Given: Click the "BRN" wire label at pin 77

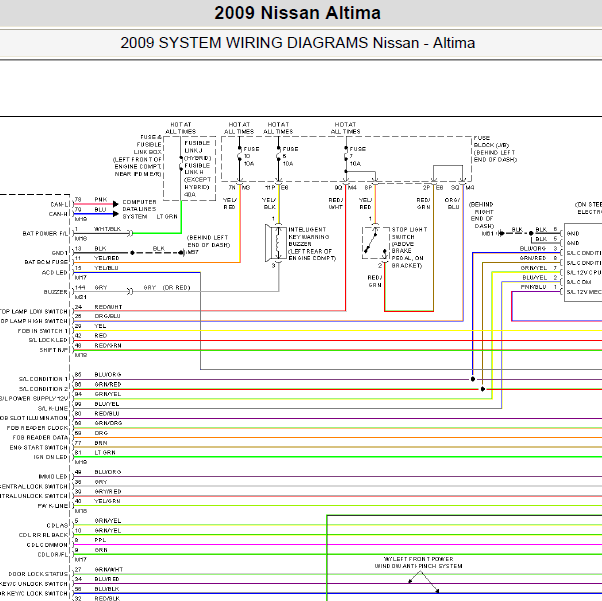Looking at the screenshot, I should click(x=101, y=443).
